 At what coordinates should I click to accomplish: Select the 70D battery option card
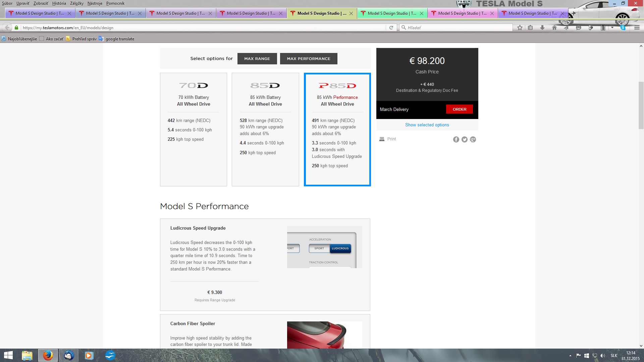(194, 129)
